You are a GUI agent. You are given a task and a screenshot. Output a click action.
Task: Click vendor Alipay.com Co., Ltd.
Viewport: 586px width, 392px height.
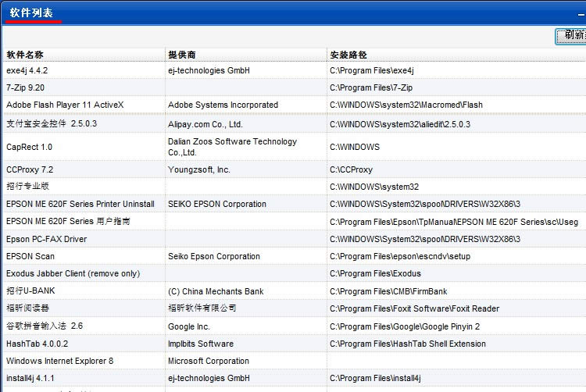[205, 124]
